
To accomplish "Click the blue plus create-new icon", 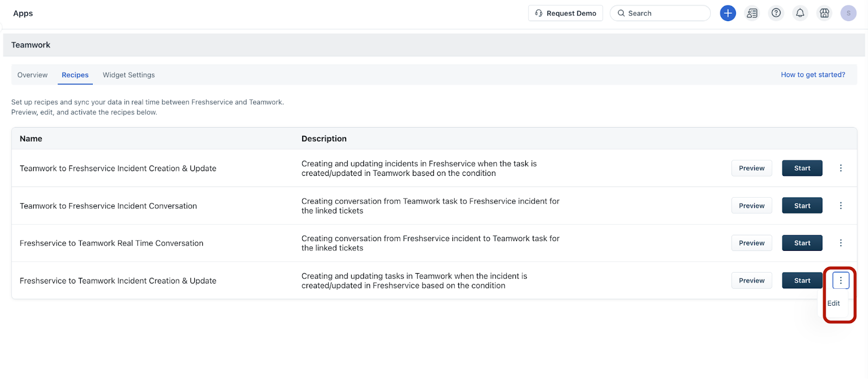I will 727,13.
